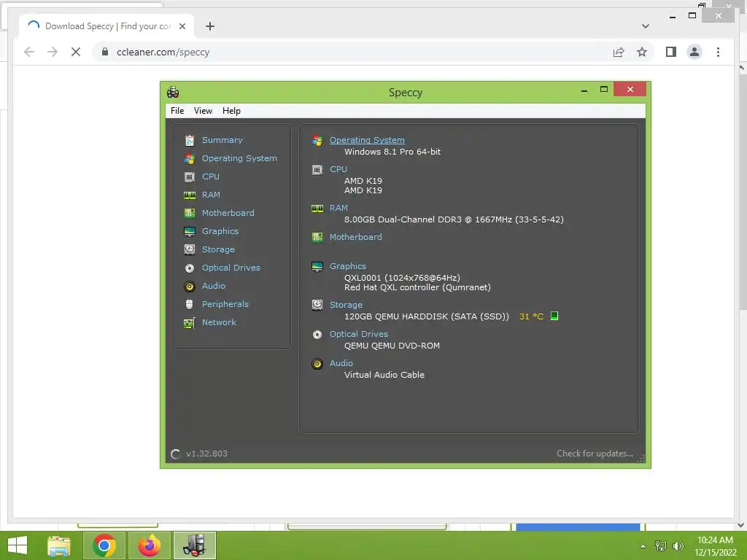The width and height of the screenshot is (747, 560).
Task: Click Check for updates link
Action: click(x=595, y=454)
